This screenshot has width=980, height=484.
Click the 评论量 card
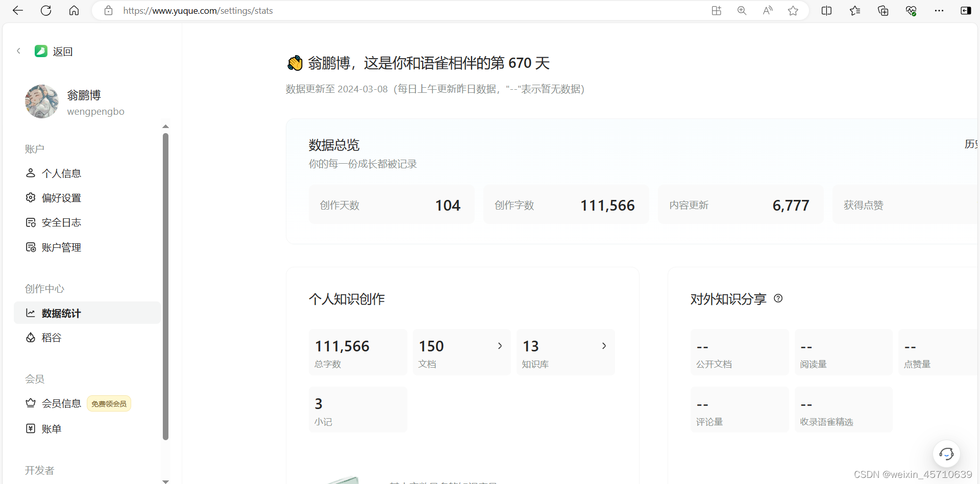(x=740, y=410)
